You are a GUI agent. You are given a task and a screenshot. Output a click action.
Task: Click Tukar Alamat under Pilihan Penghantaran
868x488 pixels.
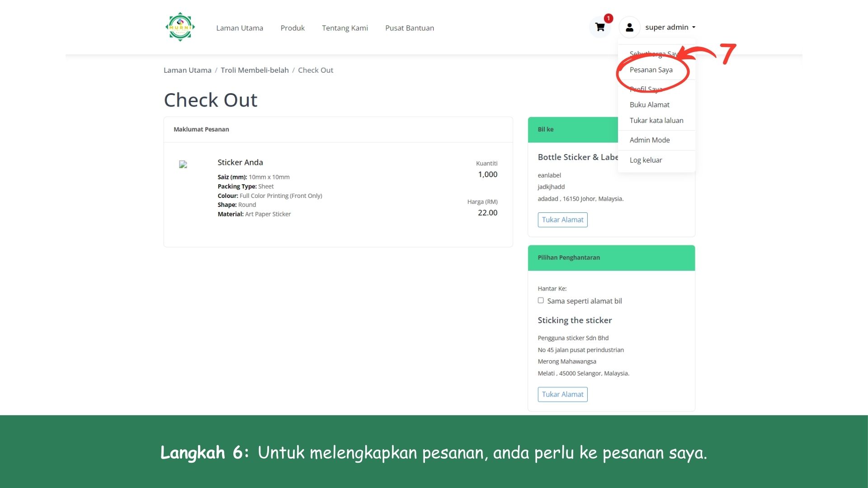coord(562,394)
